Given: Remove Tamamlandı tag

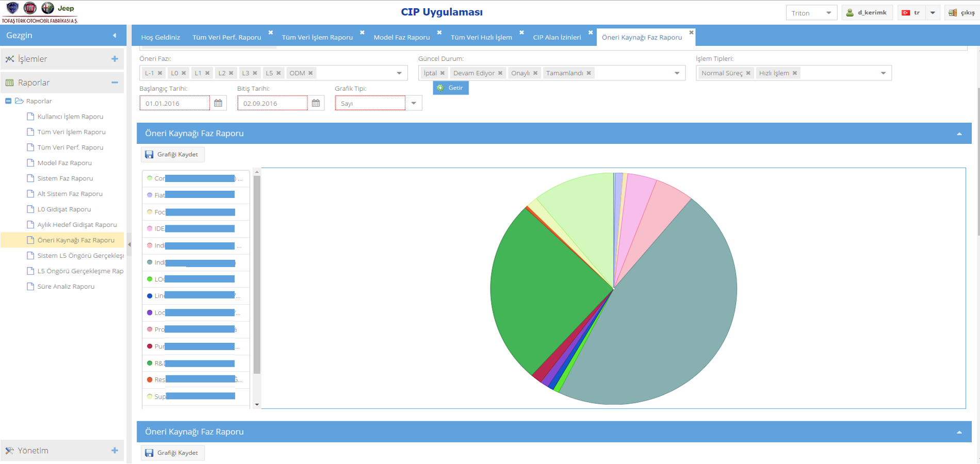Looking at the screenshot, I should tap(589, 73).
